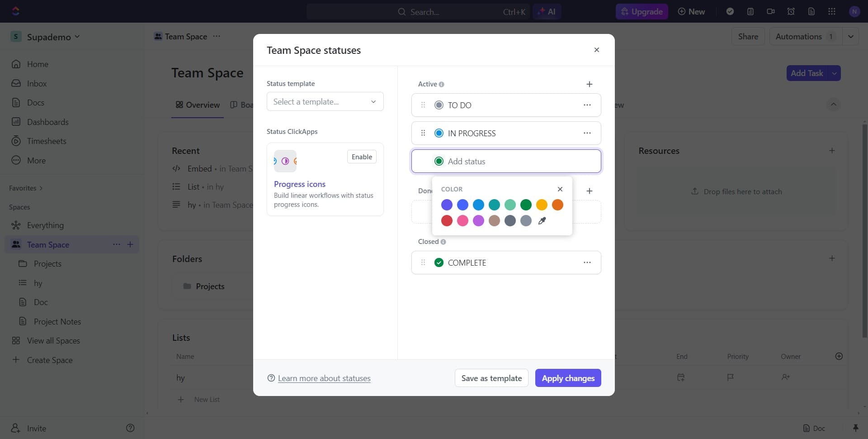Open the app grid icon near profile avatar
868x439 pixels.
(832, 11)
